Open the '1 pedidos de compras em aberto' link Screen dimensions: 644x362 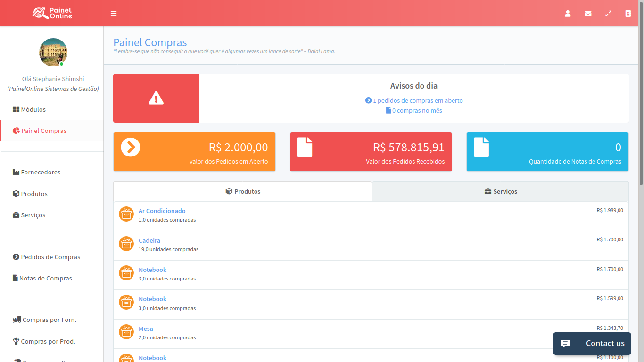click(x=417, y=100)
